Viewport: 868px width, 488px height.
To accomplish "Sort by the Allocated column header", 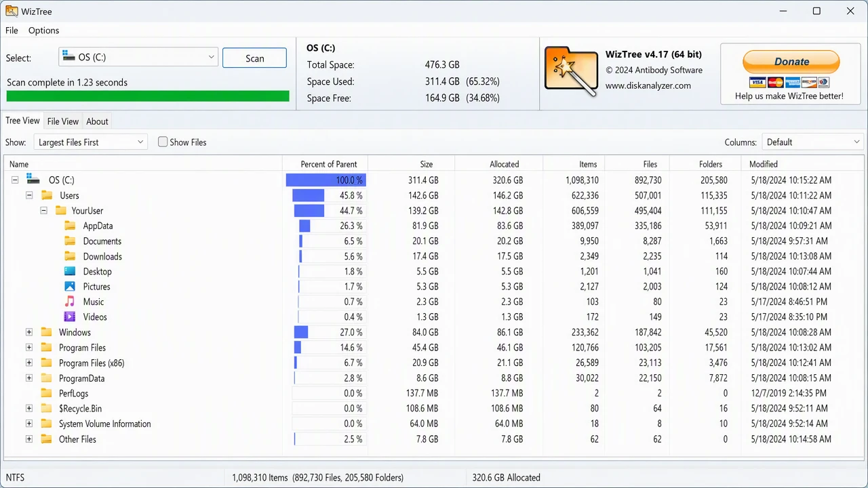I will click(x=499, y=164).
